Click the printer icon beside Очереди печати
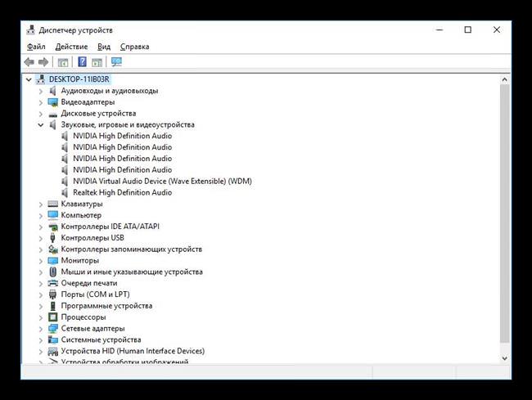 (53, 283)
